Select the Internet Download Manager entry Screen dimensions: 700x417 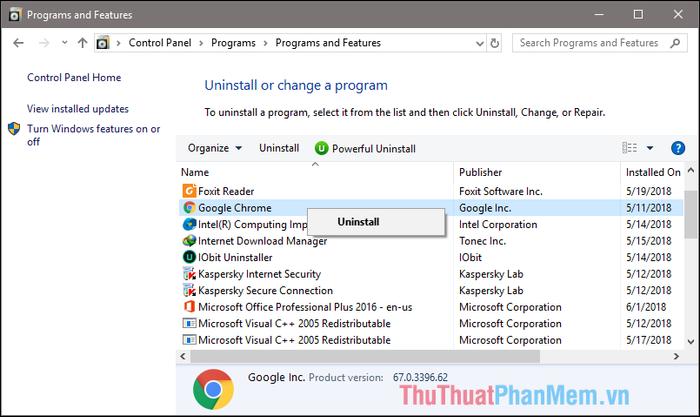point(262,241)
